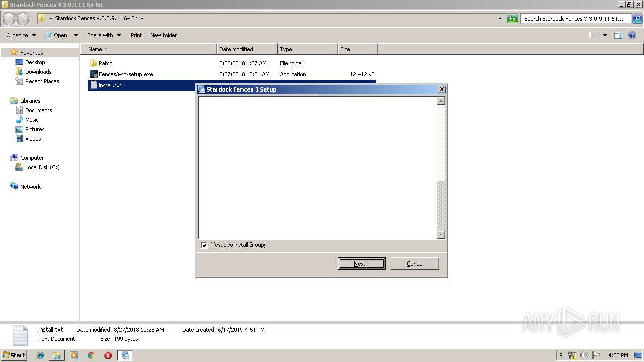This screenshot has height=362, width=644.
Task: Click Windows Explorer folder icon in taskbar
Action: click(57, 355)
